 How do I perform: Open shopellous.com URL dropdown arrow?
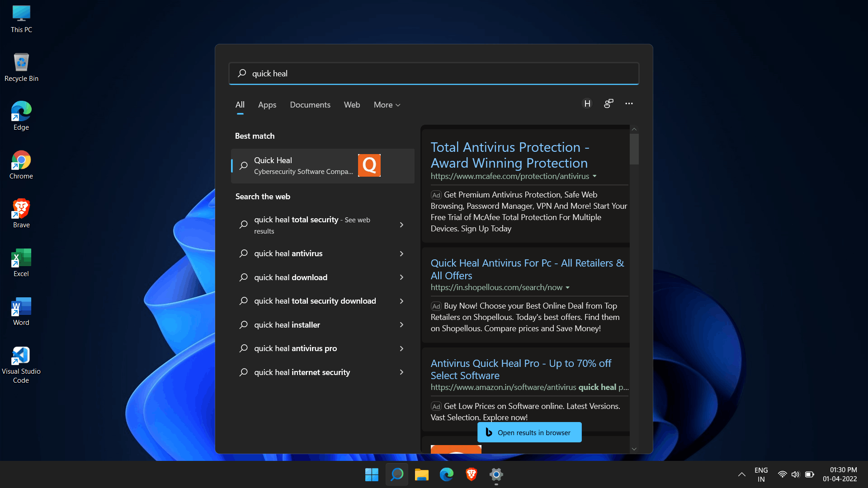click(x=568, y=287)
